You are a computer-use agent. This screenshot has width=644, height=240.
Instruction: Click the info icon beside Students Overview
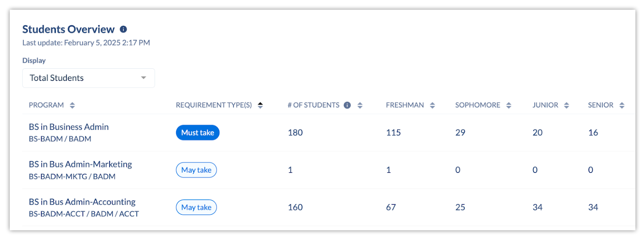point(124,29)
